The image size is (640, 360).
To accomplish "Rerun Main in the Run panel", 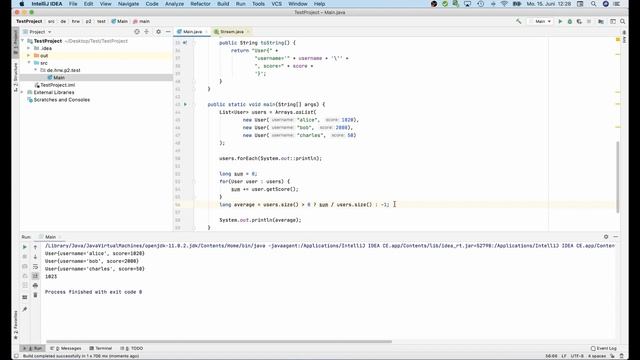I will point(24,247).
